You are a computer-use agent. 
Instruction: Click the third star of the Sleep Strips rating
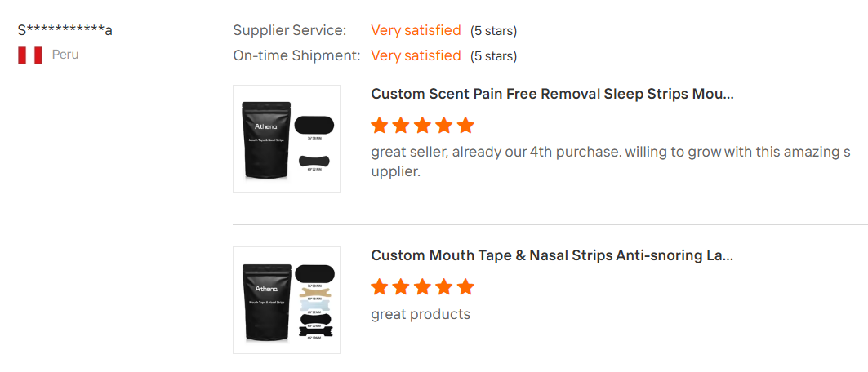click(x=422, y=126)
